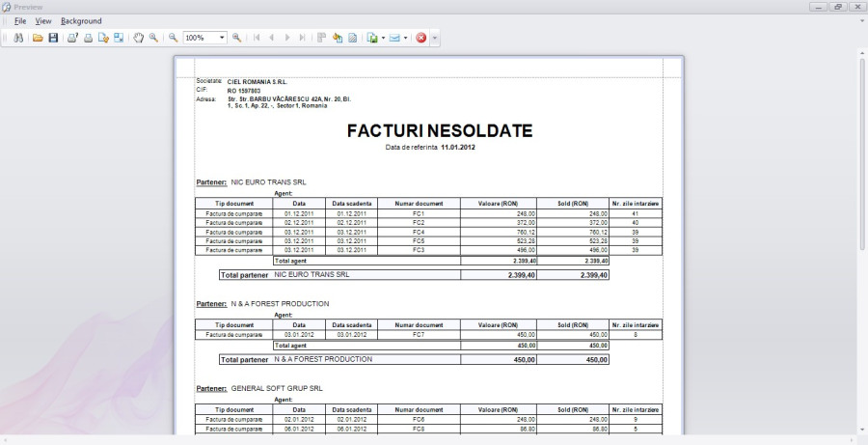
Task: Click the red Close Preview icon
Action: click(420, 38)
